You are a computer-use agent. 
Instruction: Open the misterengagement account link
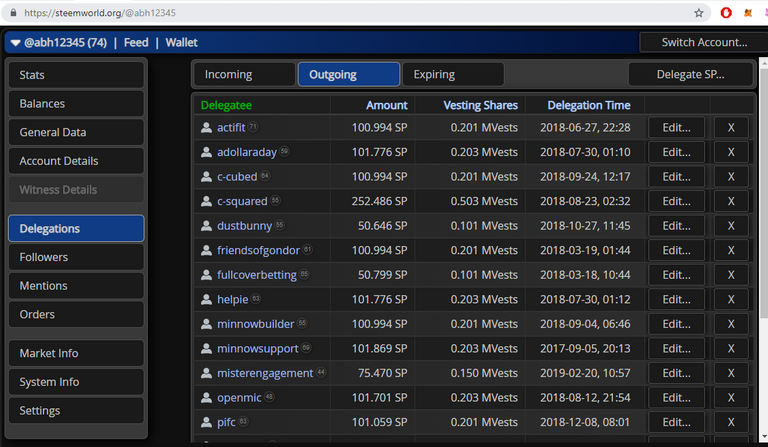265,373
